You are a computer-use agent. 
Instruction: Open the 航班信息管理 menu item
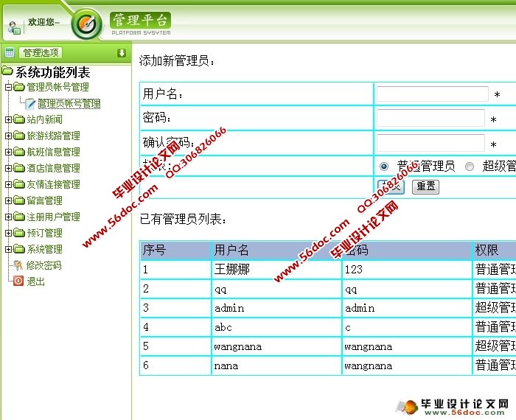click(53, 152)
